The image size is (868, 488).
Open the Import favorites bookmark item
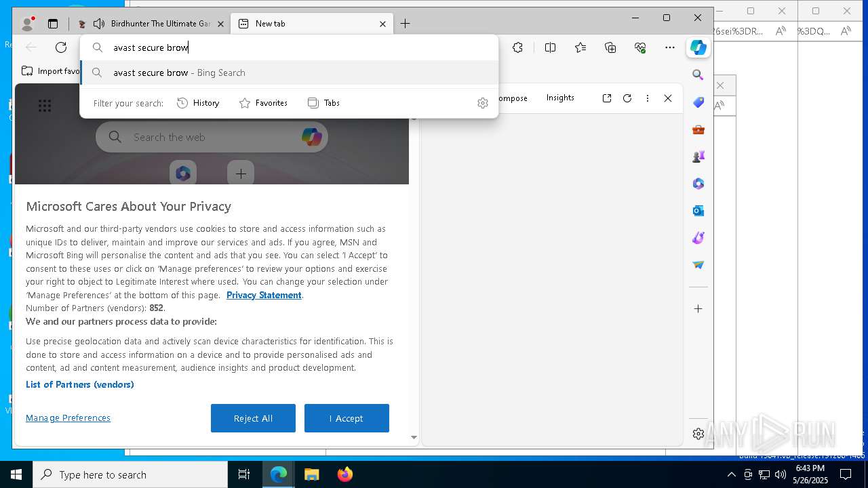click(51, 71)
